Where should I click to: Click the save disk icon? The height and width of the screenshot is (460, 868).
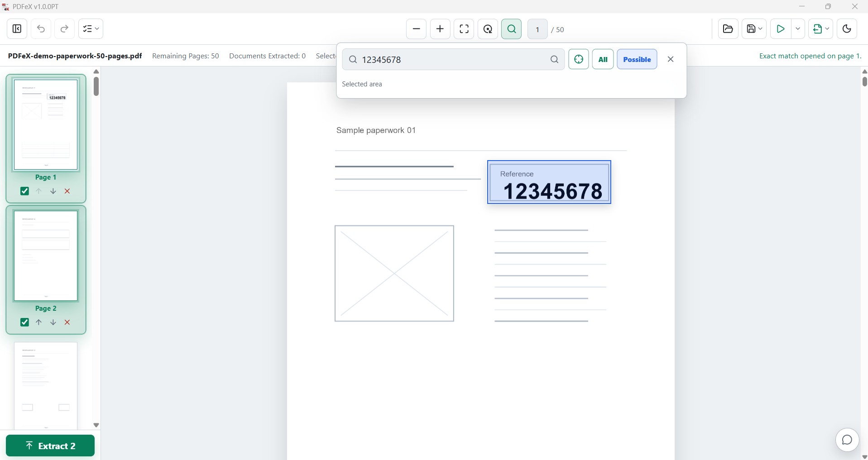(x=751, y=29)
